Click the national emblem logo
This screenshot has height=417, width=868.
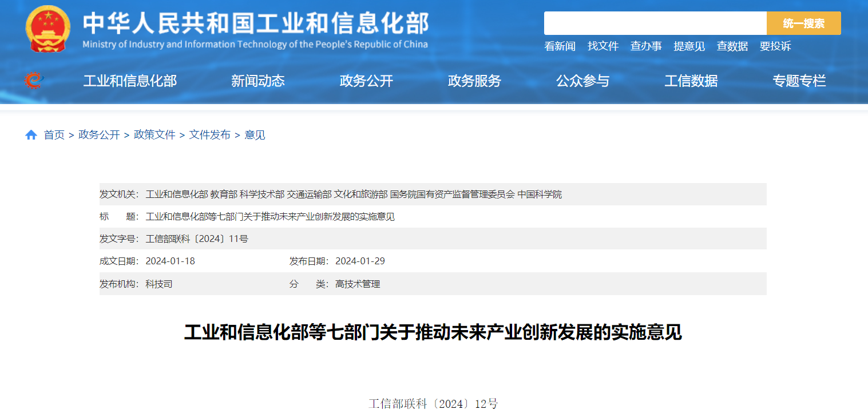coord(48,29)
